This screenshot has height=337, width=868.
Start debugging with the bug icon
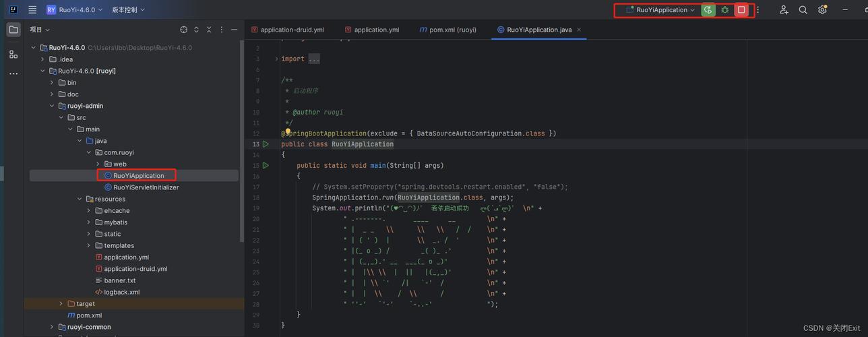coord(725,10)
